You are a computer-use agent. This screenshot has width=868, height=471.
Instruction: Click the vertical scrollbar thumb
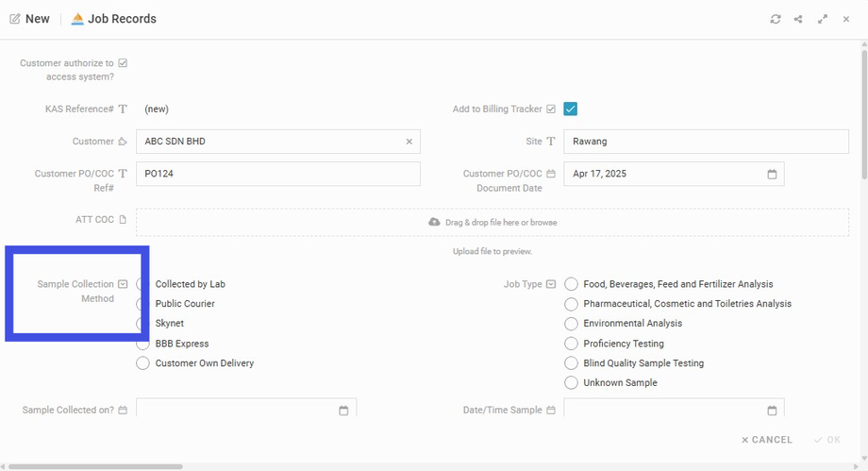coord(864,115)
